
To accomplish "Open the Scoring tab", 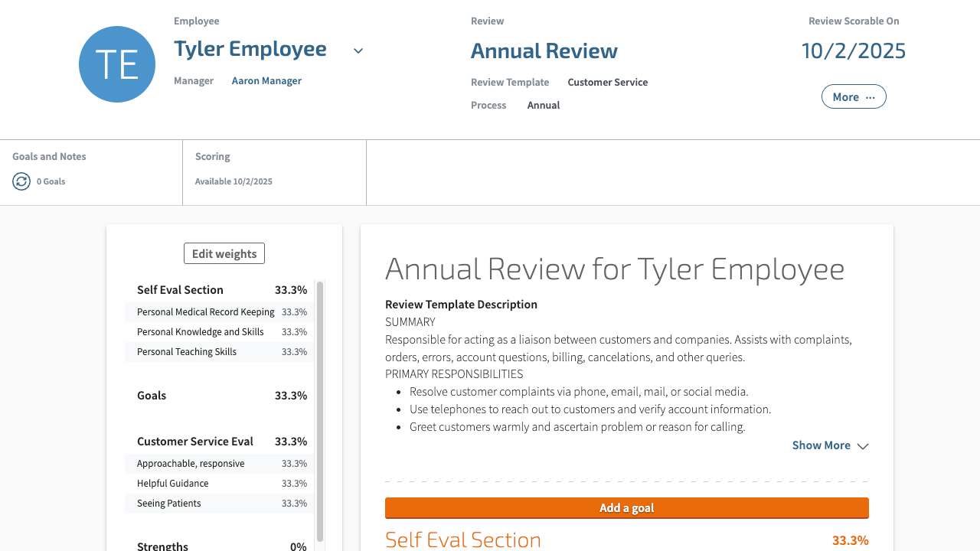I will pyautogui.click(x=275, y=172).
